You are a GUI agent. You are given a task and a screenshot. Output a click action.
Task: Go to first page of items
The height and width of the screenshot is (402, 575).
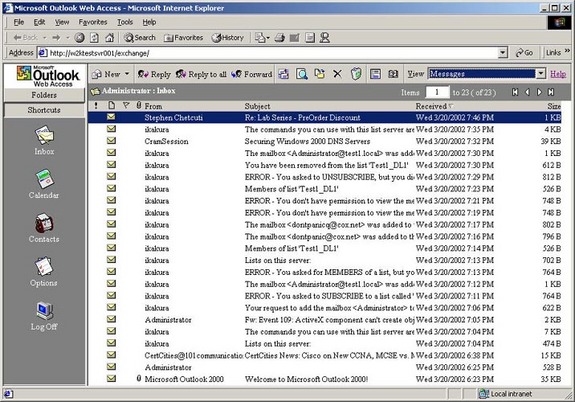(515, 92)
